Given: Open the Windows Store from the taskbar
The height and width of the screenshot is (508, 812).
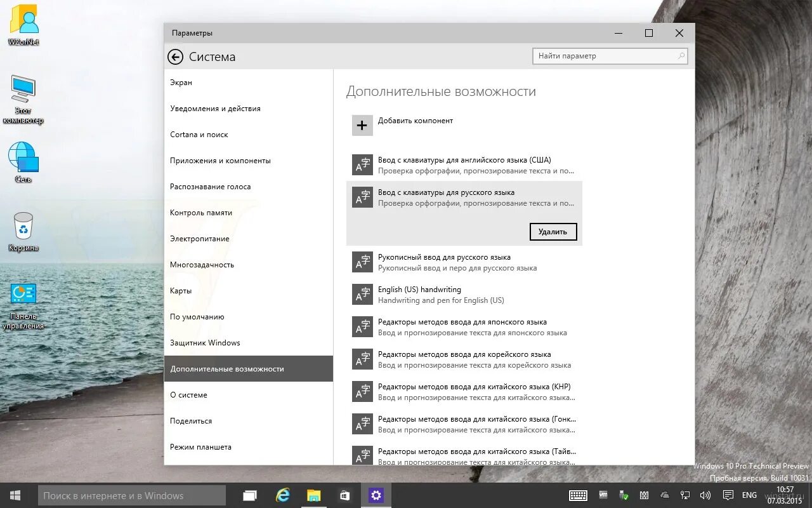Looking at the screenshot, I should [x=344, y=495].
